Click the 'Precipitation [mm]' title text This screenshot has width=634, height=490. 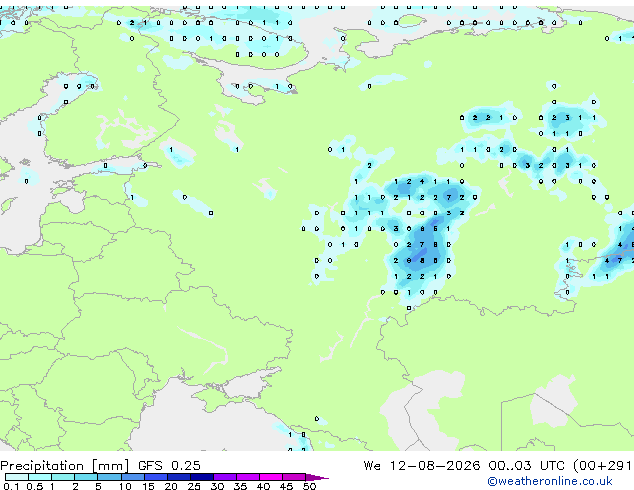[64, 466]
